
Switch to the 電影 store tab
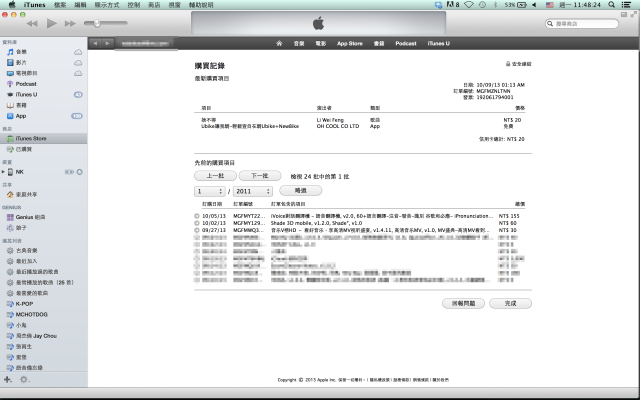[x=321, y=43]
